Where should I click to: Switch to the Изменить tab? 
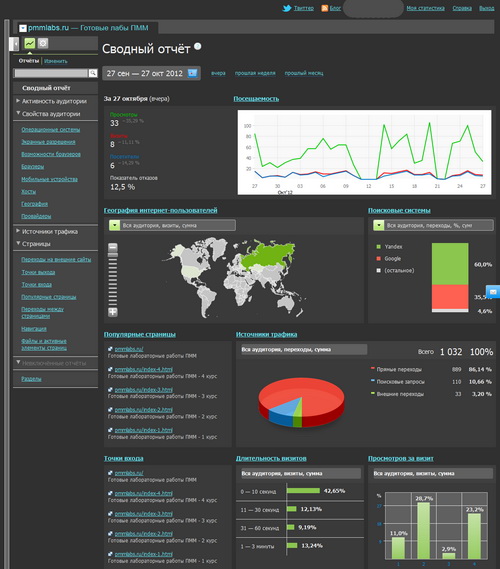click(56, 61)
